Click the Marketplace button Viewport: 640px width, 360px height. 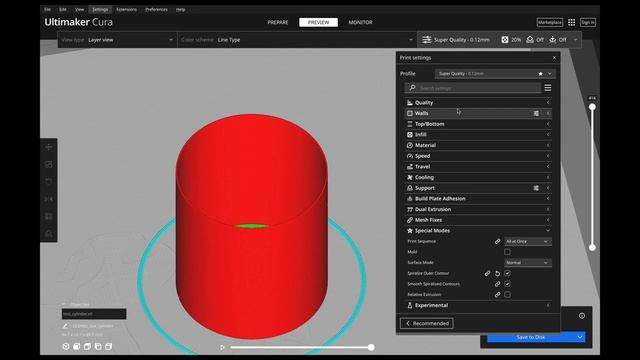pyautogui.click(x=550, y=22)
